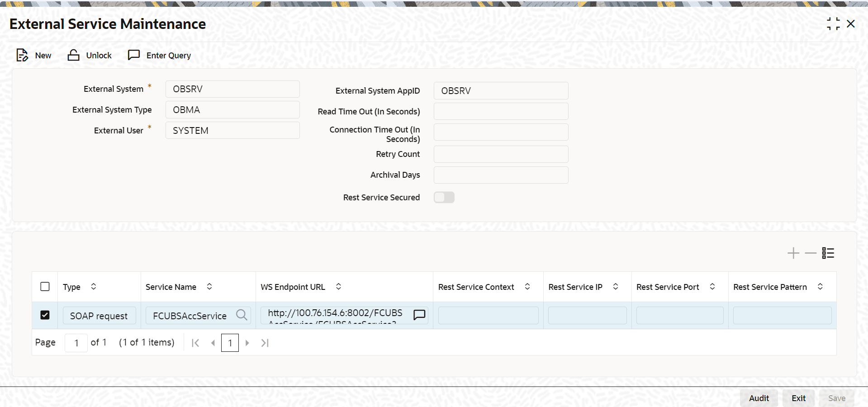This screenshot has width=868, height=407.
Task: Minimize the External Service Maintenance screen
Action: (x=833, y=24)
